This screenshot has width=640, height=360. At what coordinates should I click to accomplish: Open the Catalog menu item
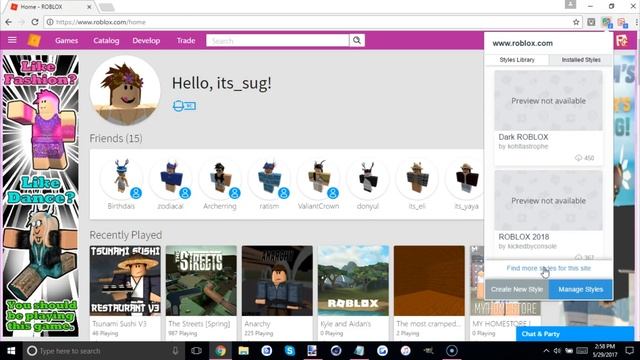(x=106, y=40)
